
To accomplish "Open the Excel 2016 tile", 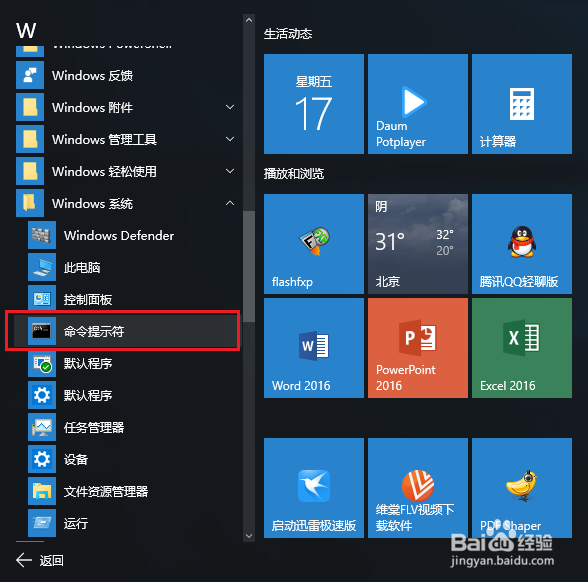I will click(522, 348).
